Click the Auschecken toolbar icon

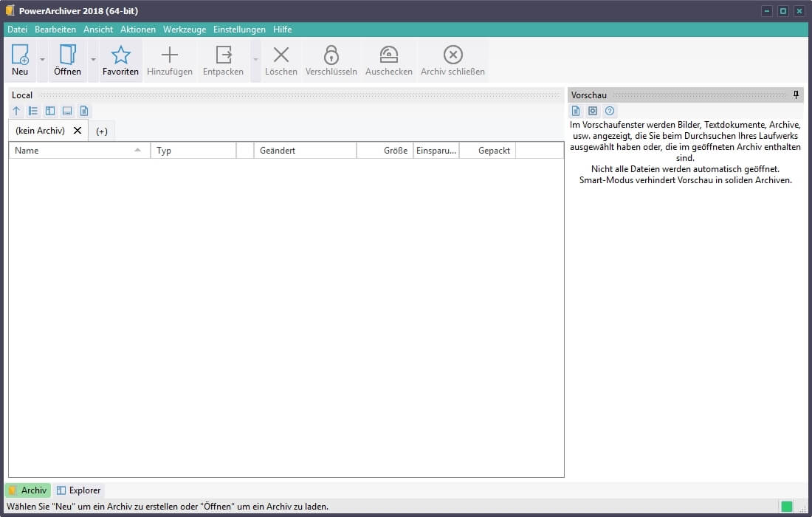point(388,55)
